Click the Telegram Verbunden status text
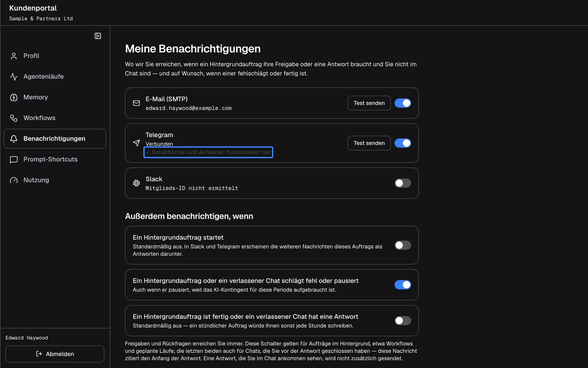 pyautogui.click(x=159, y=144)
